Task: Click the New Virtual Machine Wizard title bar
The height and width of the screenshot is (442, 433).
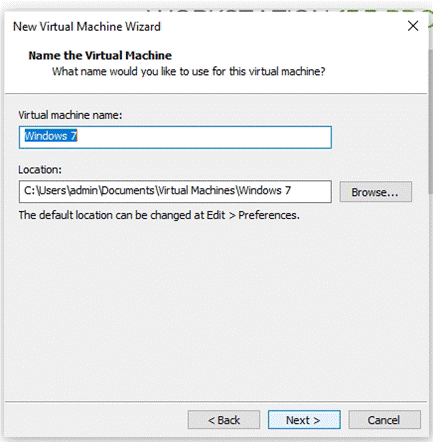Action: [x=200, y=26]
